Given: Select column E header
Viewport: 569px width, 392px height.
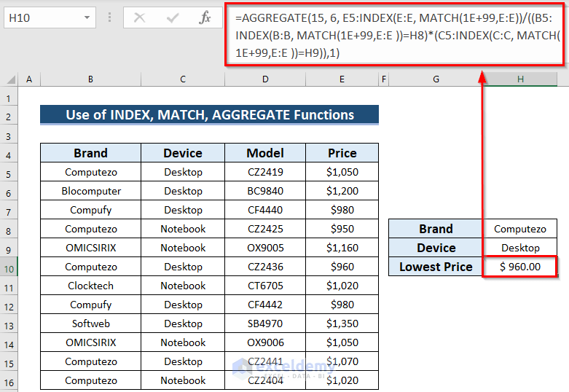Looking at the screenshot, I should click(342, 79).
